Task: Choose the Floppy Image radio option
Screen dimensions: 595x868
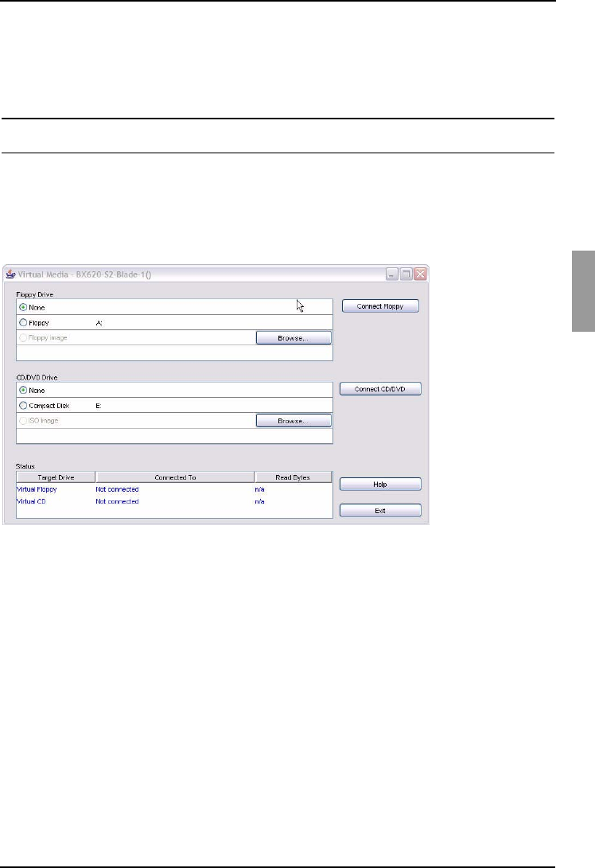Action: [x=23, y=337]
